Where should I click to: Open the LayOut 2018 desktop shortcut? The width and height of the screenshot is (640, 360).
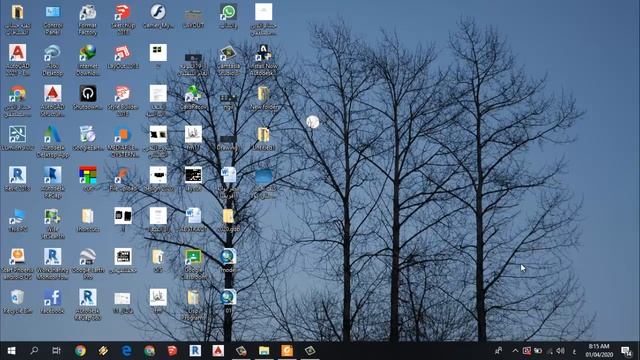pyautogui.click(x=123, y=57)
